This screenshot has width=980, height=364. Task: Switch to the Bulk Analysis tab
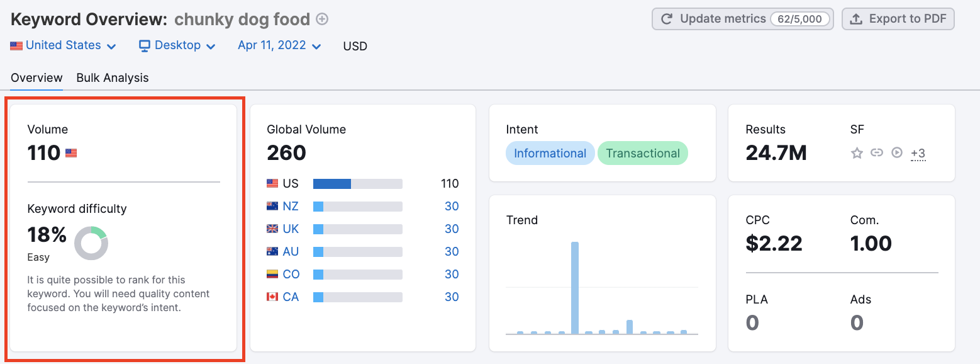[113, 78]
